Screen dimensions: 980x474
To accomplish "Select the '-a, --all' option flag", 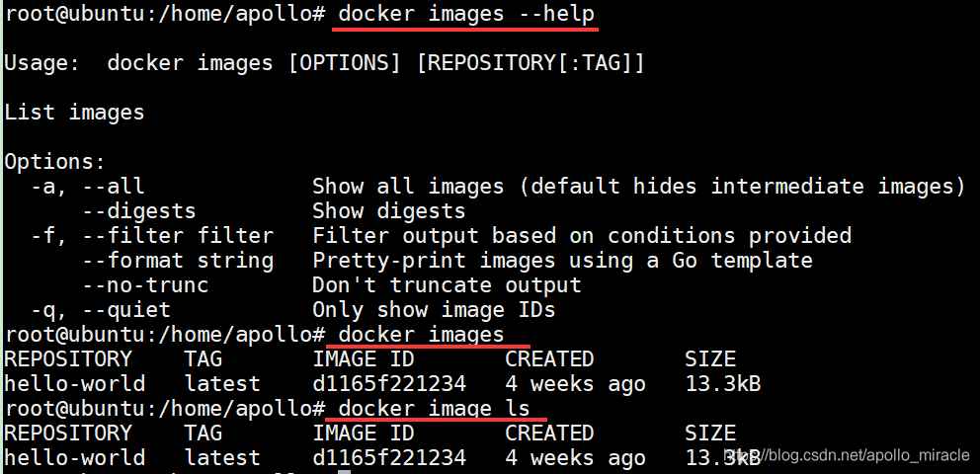I will [x=88, y=186].
